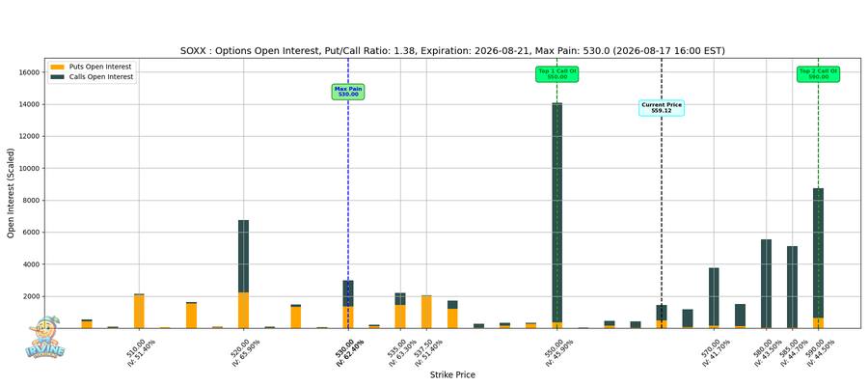Image resolution: width=868 pixels, height=386 pixels.
Task: Click the orange puts bar at strike 537.50
Action: coord(426,312)
